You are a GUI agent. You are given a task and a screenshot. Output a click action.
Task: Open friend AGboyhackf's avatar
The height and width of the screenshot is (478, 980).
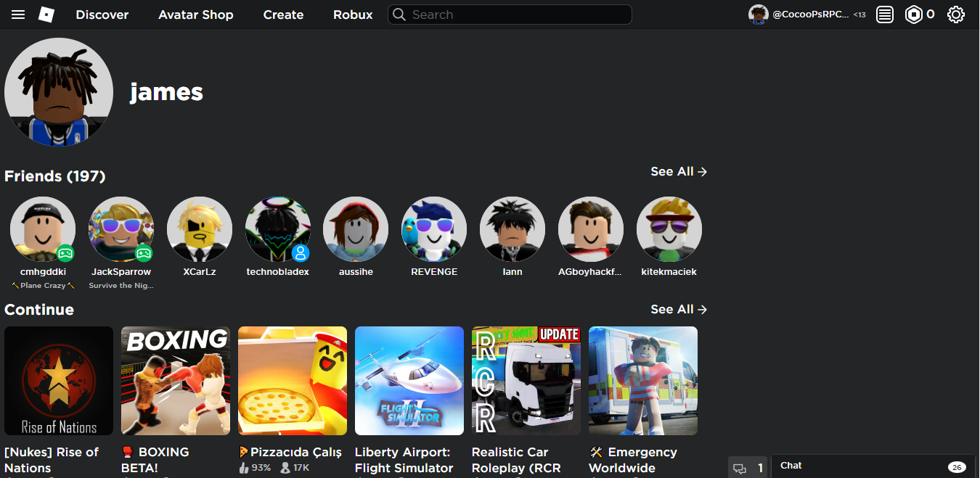coord(591,229)
